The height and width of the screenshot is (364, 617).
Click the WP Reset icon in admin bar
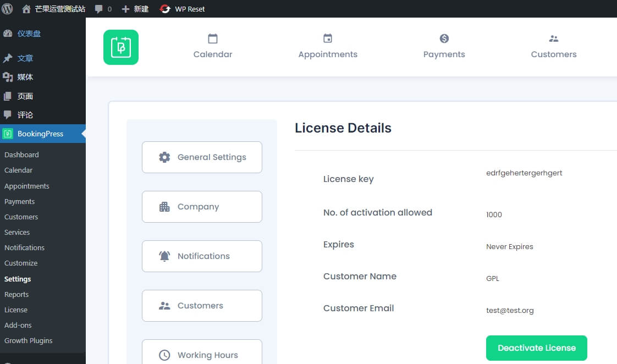tap(165, 9)
